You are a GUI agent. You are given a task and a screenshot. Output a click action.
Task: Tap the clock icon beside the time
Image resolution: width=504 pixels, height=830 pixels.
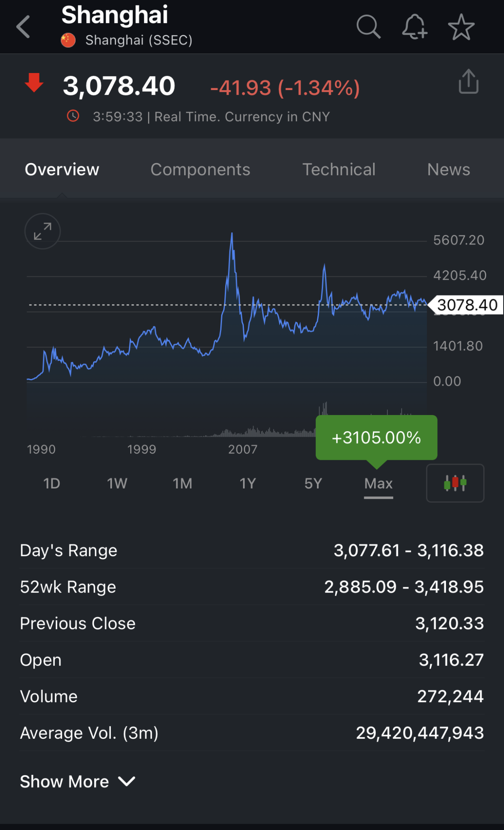[73, 116]
